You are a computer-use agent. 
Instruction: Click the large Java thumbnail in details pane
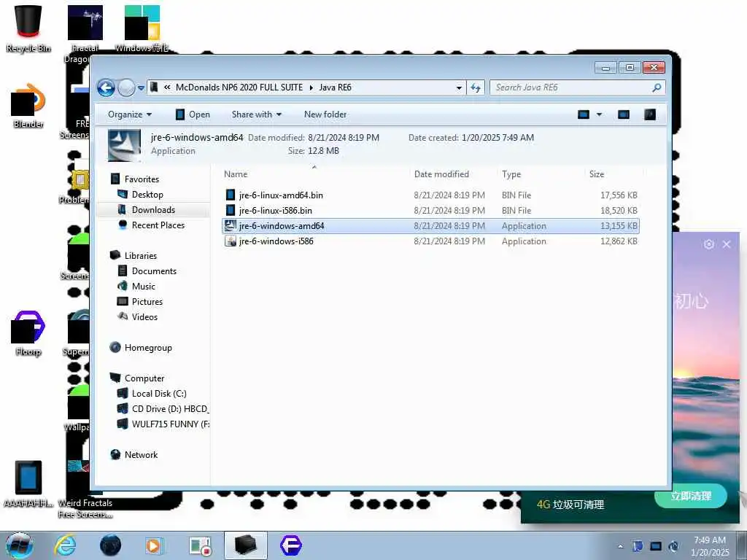(124, 145)
